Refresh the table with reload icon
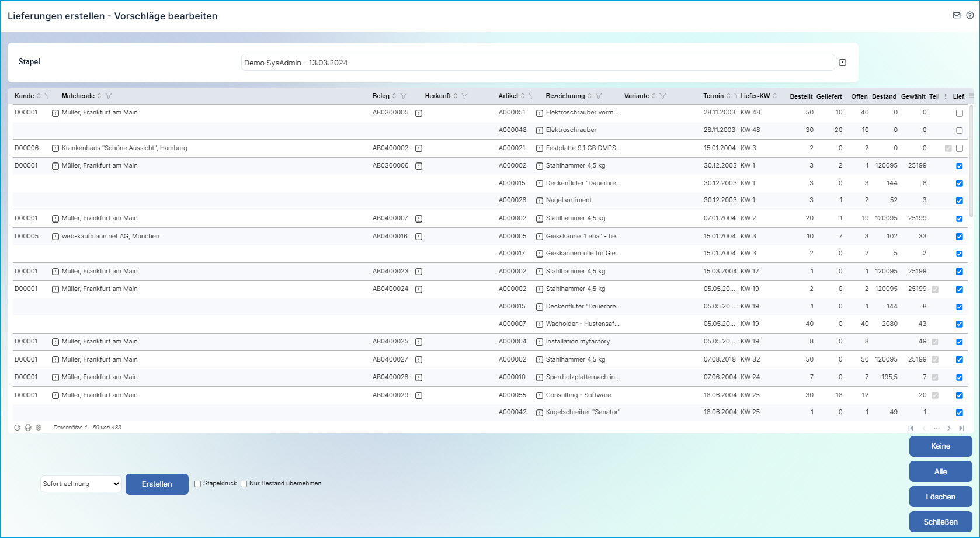Screen dimensions: 980x538 pyautogui.click(x=18, y=428)
